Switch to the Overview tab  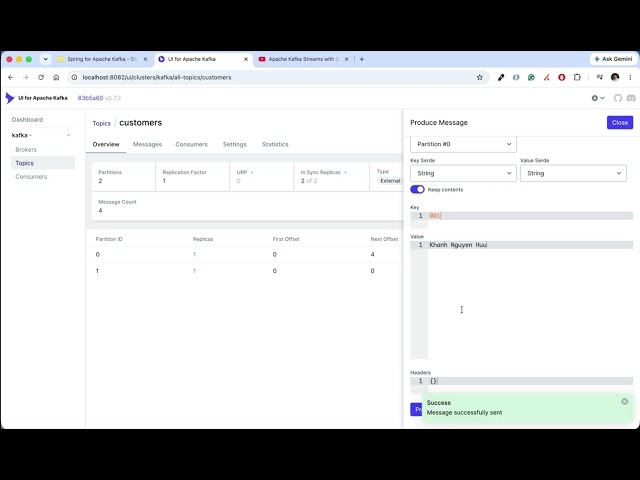[x=106, y=144]
